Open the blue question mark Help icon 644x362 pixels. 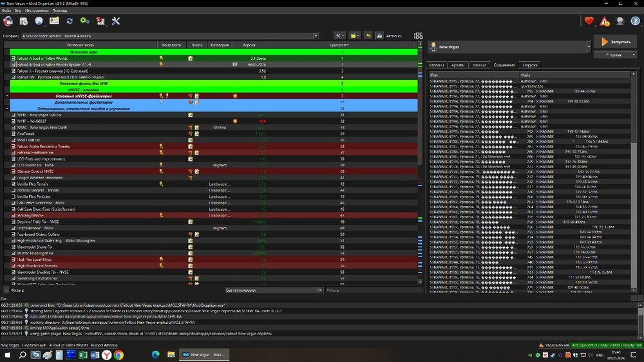pos(635,21)
